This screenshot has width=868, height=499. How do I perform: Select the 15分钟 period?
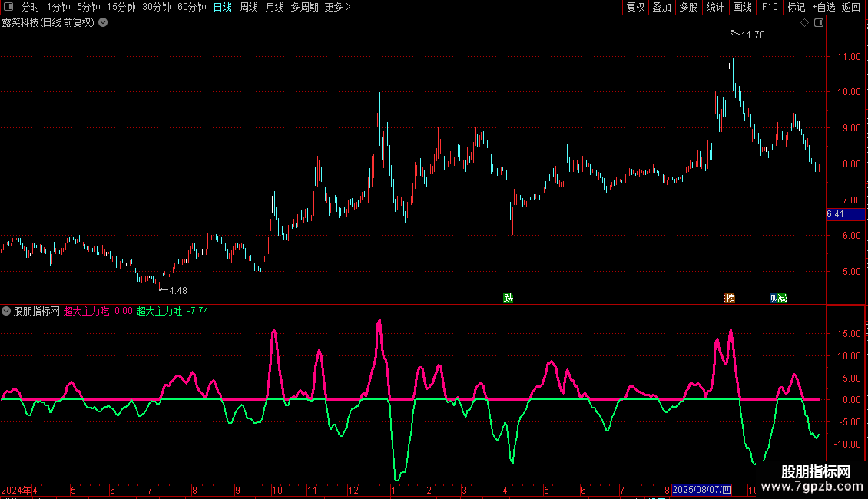tap(121, 7)
